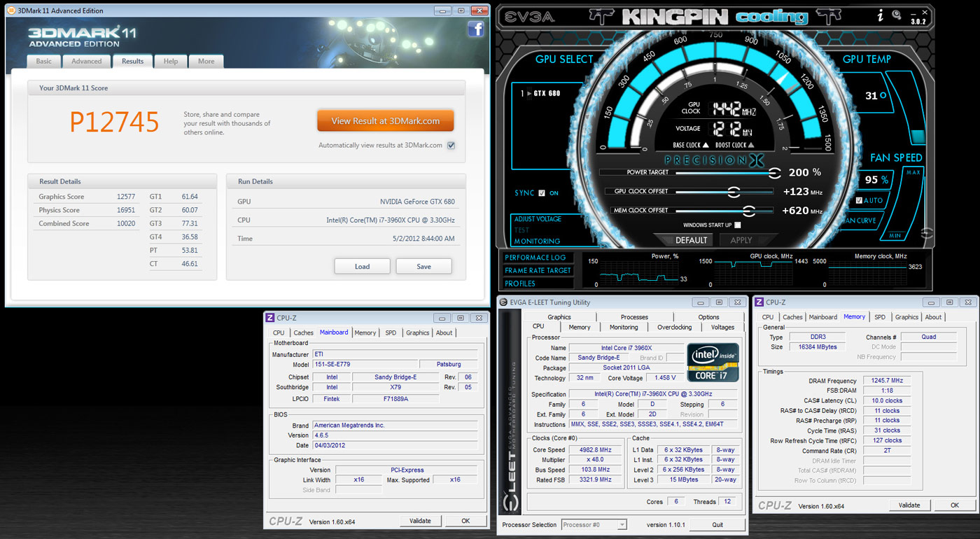Click the Mem Clock Offset slider handle
Viewport: 980px width, 539px height.
click(749, 211)
